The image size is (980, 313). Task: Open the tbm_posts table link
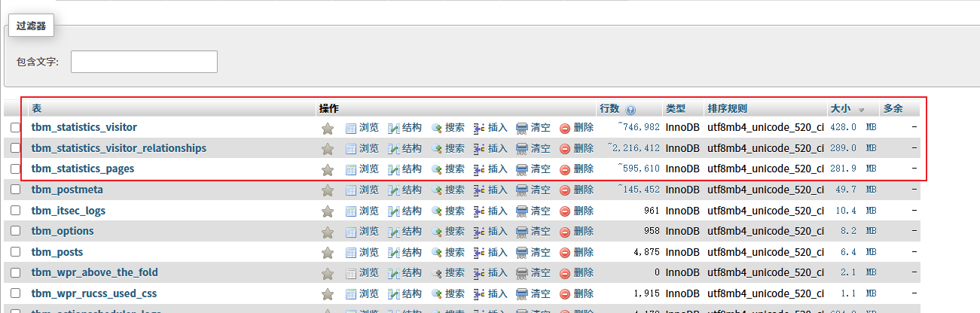coord(57,252)
